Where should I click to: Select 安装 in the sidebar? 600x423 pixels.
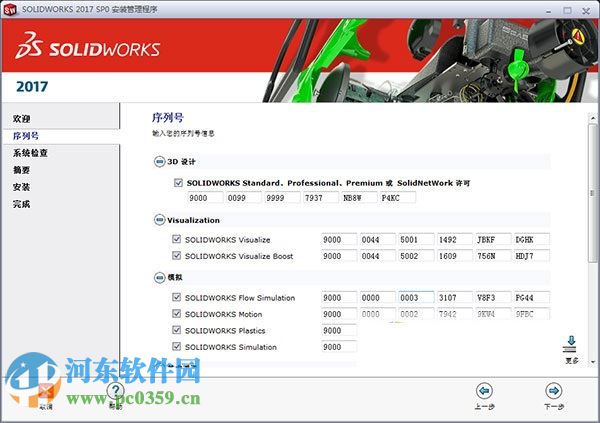[x=21, y=187]
